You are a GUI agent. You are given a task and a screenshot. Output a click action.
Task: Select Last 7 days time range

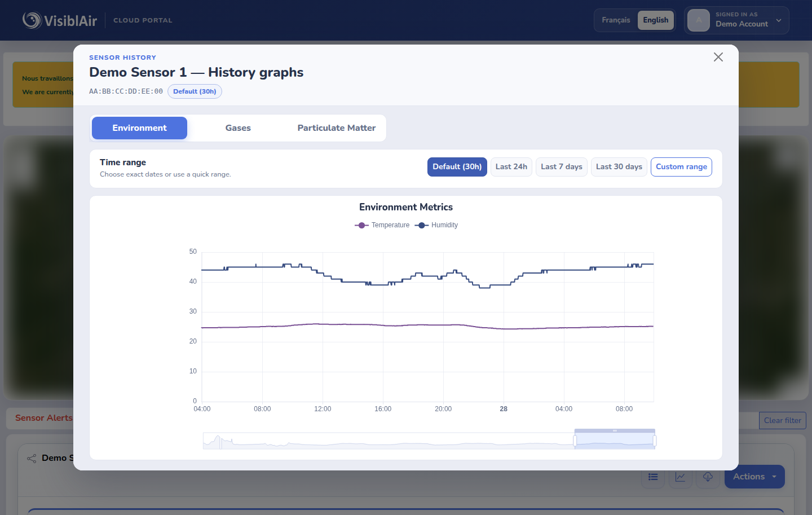coord(562,167)
